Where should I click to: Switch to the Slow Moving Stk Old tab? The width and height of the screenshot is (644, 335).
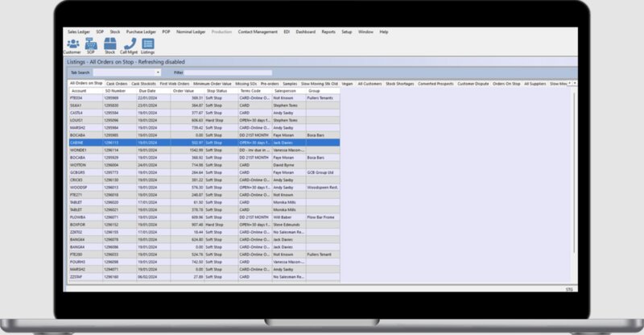click(319, 84)
